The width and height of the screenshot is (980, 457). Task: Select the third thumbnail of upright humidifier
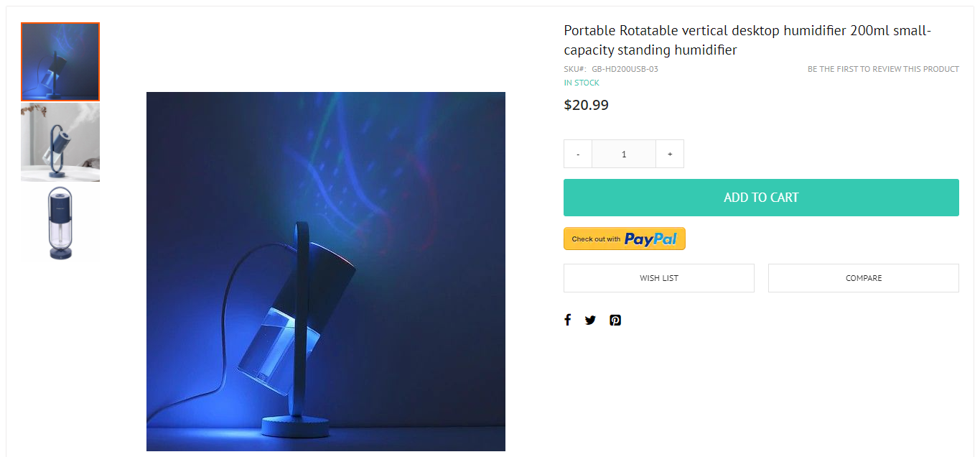click(x=60, y=223)
